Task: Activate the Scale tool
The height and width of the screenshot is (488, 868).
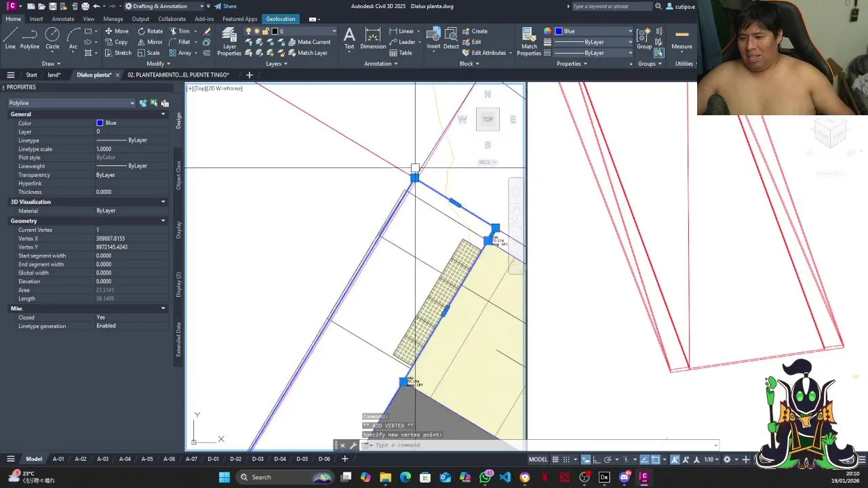Action: click(149, 53)
